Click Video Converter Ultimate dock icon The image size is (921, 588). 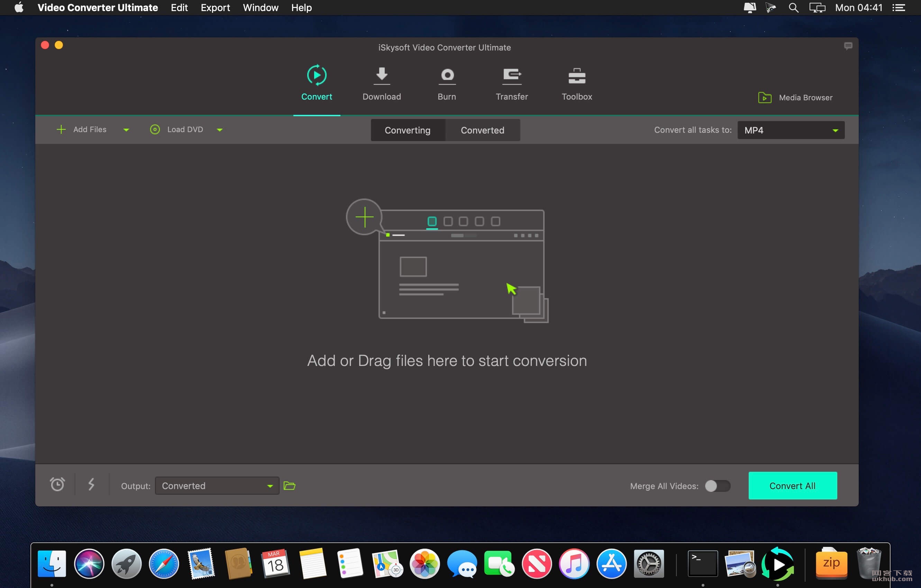[x=777, y=563]
